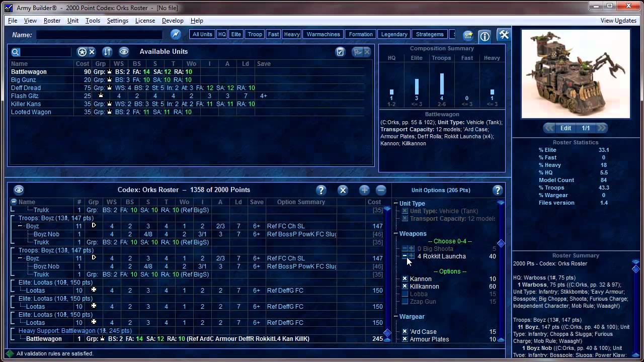Decrease the Rokkit Launcha count

405,256
